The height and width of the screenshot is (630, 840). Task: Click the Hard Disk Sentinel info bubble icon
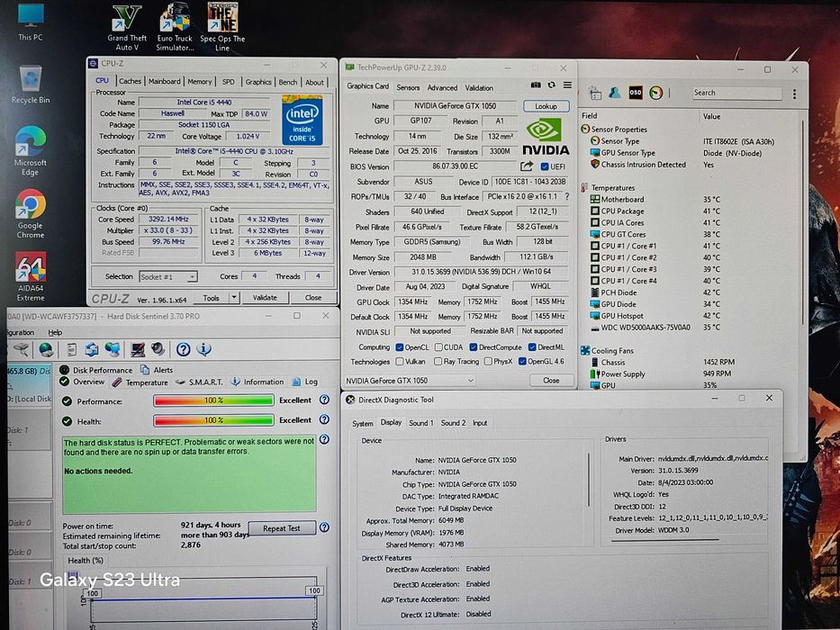[x=203, y=350]
